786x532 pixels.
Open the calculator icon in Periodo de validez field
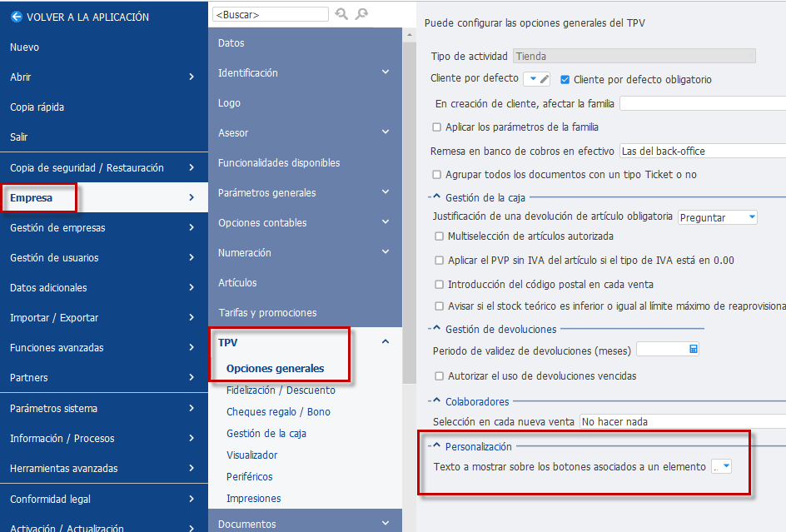(694, 349)
